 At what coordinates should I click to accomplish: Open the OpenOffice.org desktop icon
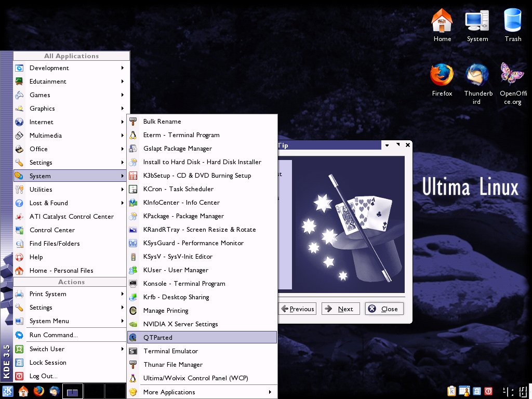point(513,84)
